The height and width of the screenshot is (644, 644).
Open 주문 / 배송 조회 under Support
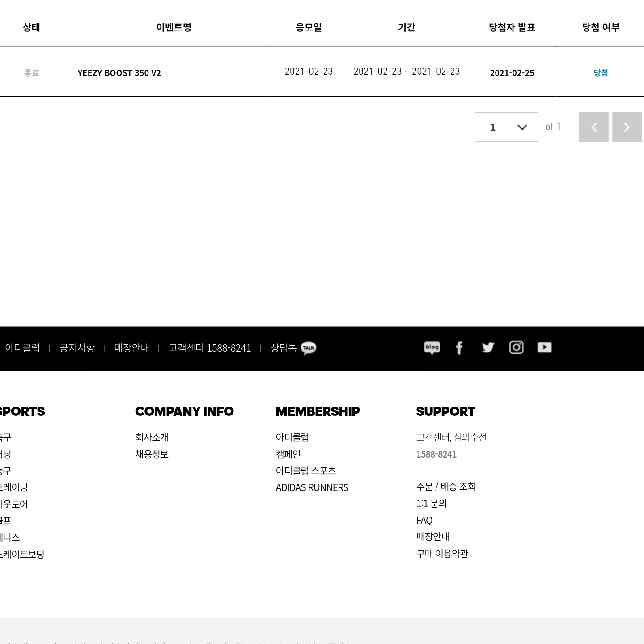tap(446, 487)
